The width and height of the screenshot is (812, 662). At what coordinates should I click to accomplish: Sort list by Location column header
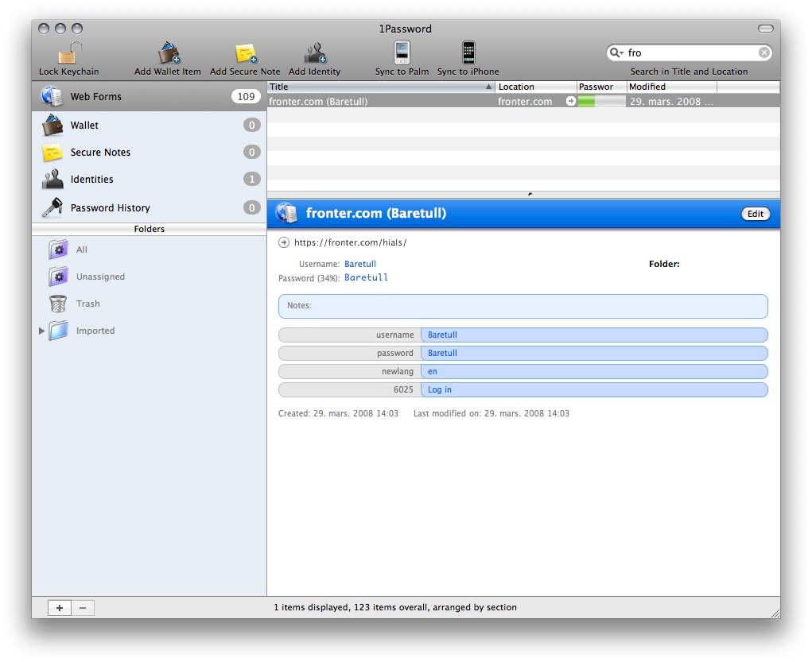coord(536,87)
